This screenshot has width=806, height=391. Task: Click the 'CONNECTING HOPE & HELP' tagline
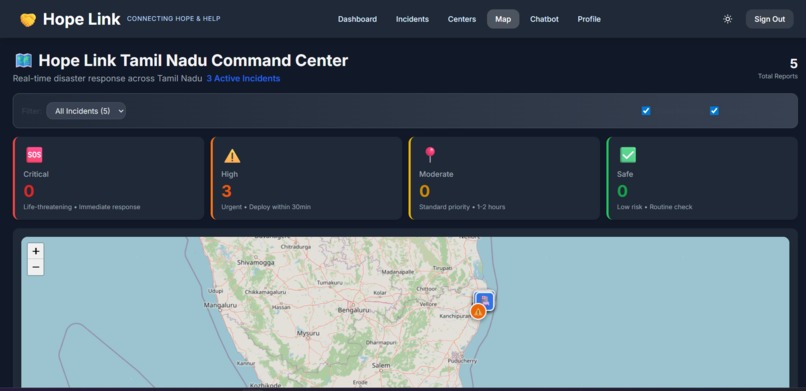coord(174,19)
